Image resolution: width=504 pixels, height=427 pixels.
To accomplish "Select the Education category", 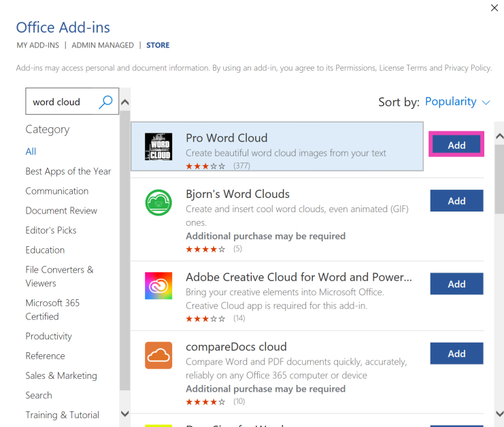I will click(45, 250).
